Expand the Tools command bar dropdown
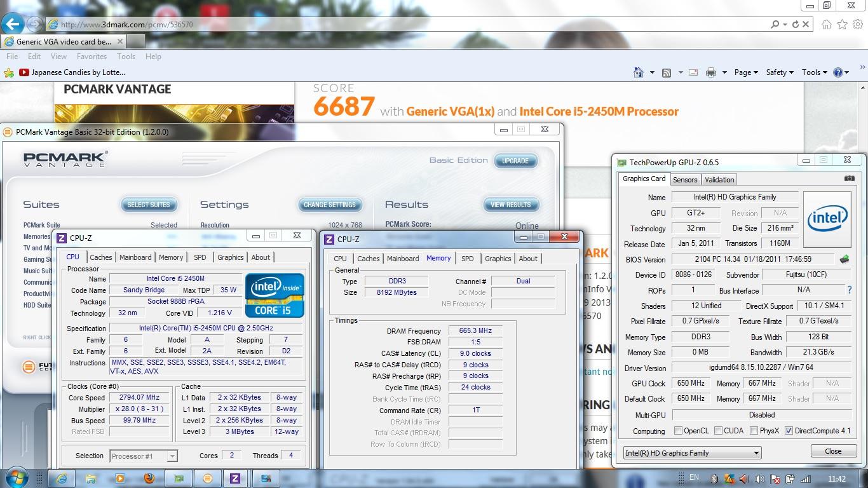The width and height of the screenshot is (868, 488). click(x=815, y=72)
